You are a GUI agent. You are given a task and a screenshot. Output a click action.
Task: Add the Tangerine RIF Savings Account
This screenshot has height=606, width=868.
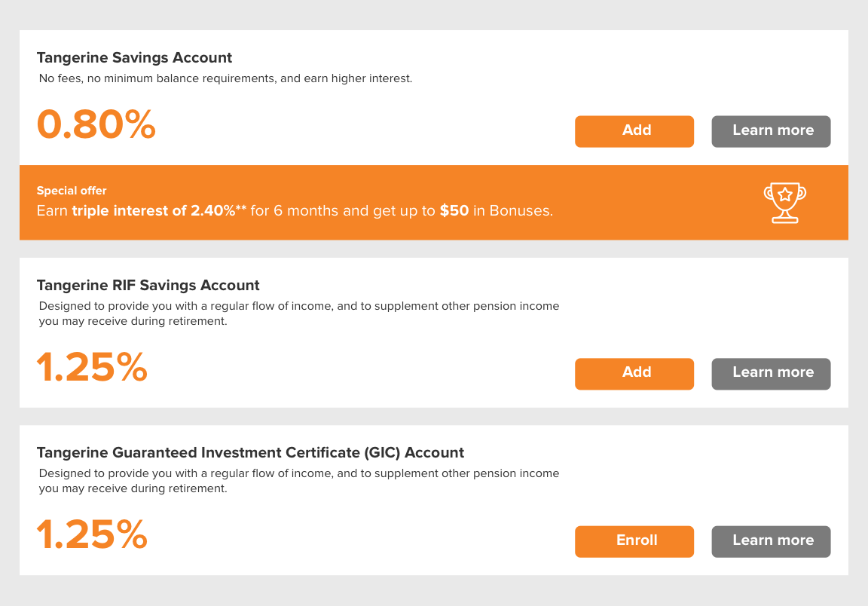634,374
